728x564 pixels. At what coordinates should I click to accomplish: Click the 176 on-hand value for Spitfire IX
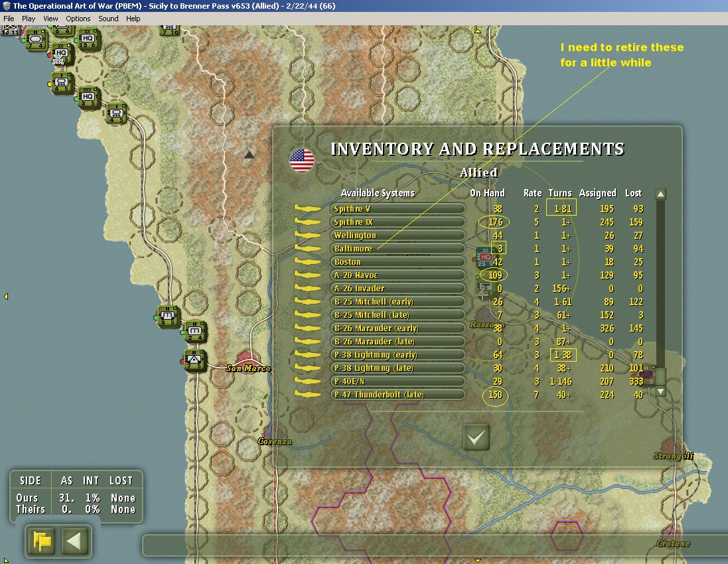(495, 222)
